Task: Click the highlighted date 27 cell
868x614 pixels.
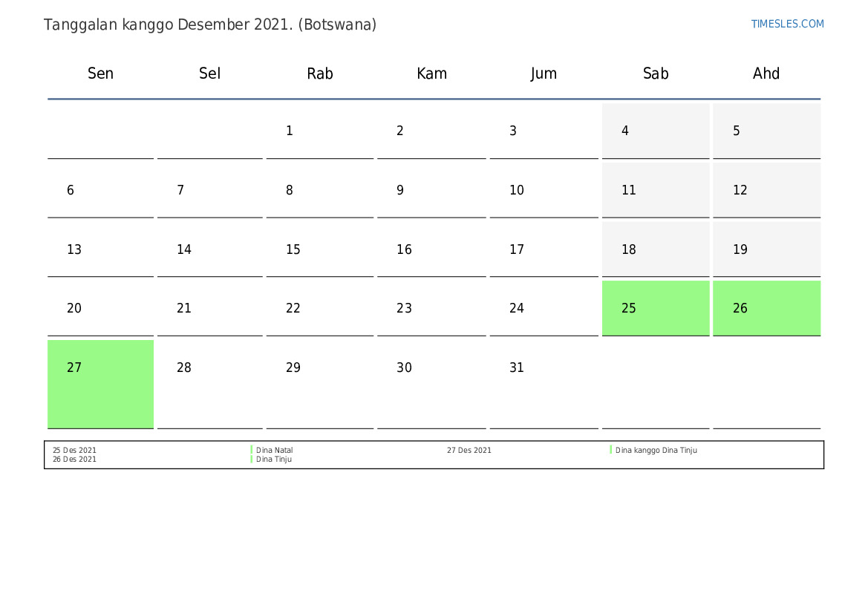Action: [100, 383]
